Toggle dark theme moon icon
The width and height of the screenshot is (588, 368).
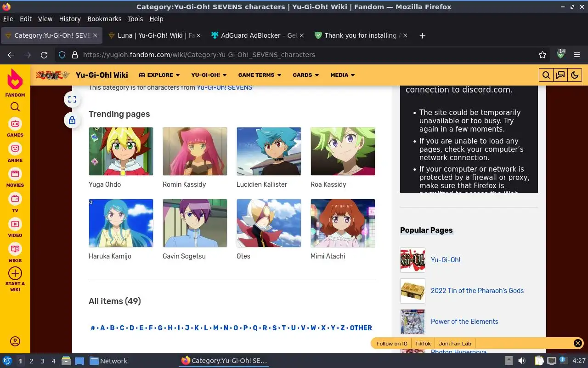coord(575,75)
